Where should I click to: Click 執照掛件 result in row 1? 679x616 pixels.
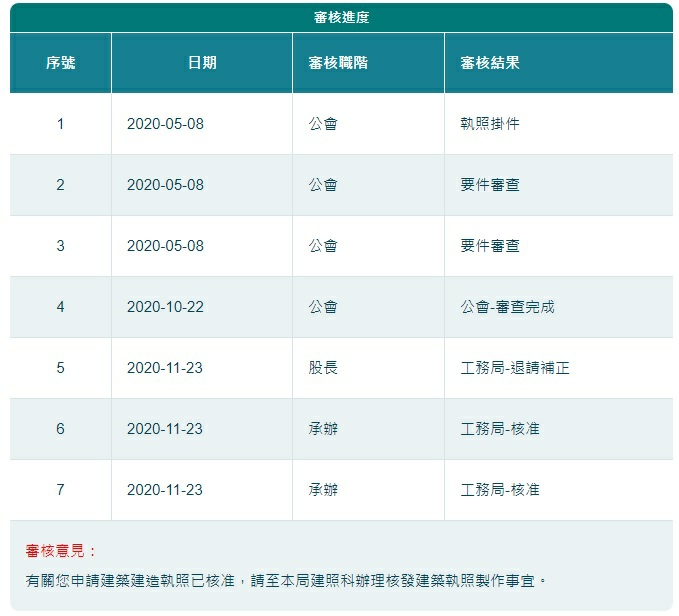[490, 124]
